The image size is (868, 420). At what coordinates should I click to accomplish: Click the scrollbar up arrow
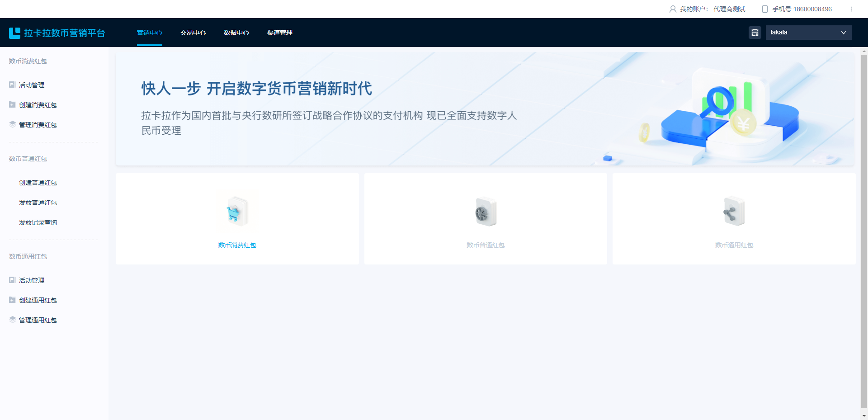(x=864, y=51)
